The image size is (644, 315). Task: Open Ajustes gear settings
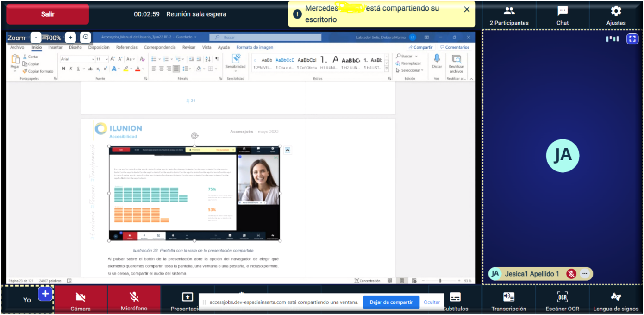pyautogui.click(x=616, y=15)
